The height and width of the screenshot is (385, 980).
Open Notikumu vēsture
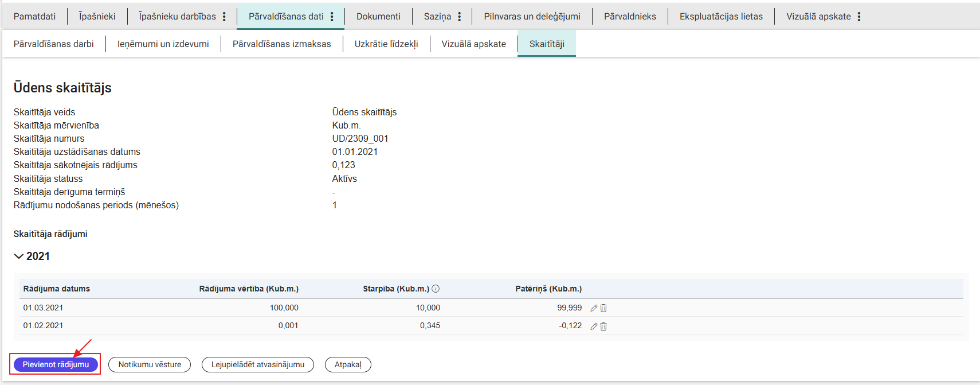click(150, 365)
